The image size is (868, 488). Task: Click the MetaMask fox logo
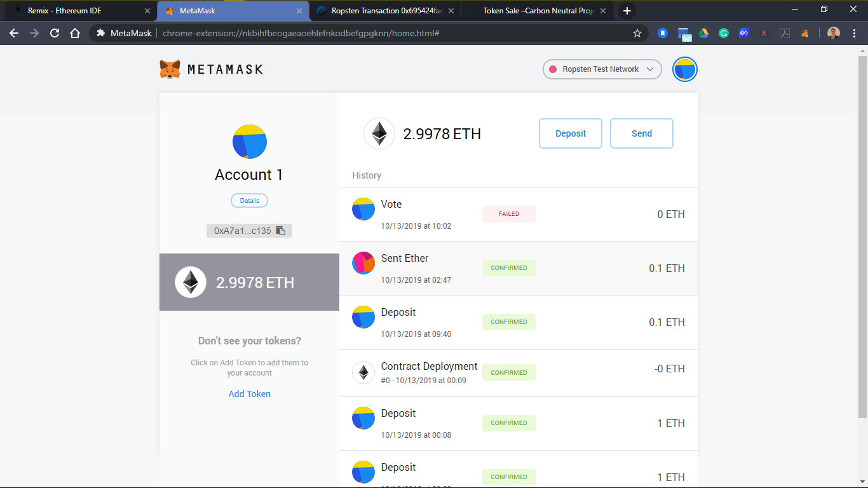pyautogui.click(x=170, y=69)
